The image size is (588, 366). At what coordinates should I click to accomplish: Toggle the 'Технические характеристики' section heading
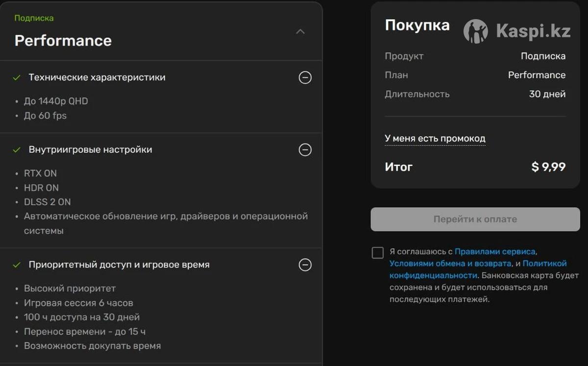point(97,78)
